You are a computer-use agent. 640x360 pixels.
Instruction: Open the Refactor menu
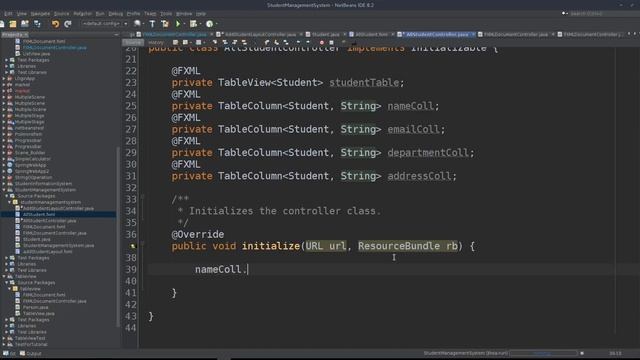[82, 13]
